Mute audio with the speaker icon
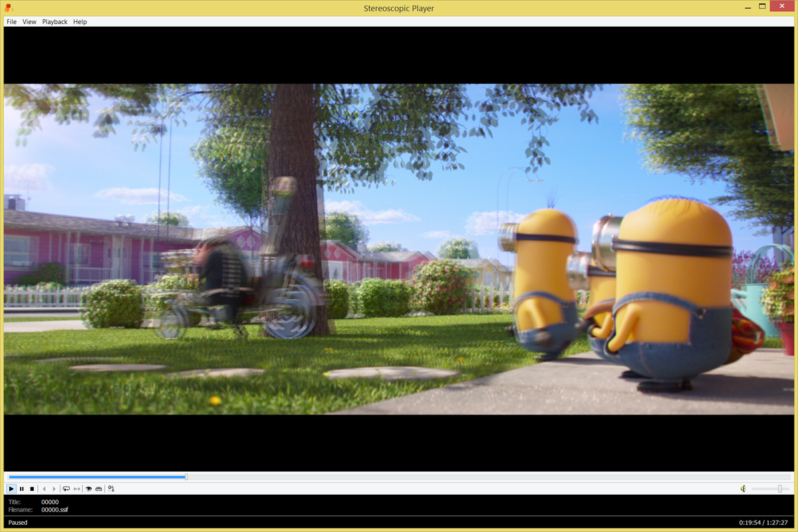Image resolution: width=798 pixels, height=532 pixels. [x=743, y=489]
